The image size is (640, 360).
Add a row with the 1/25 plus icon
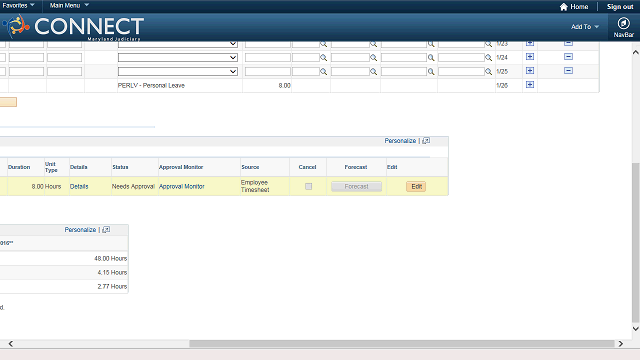point(530,71)
